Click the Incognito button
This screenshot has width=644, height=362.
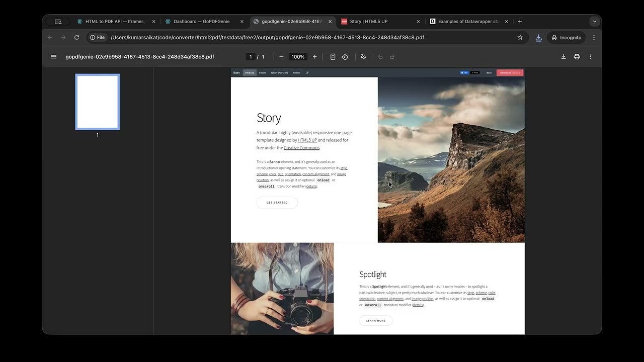(566, 37)
